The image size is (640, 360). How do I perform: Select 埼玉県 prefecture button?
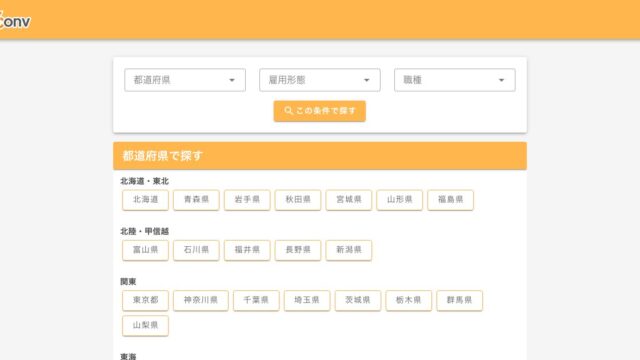point(307,300)
